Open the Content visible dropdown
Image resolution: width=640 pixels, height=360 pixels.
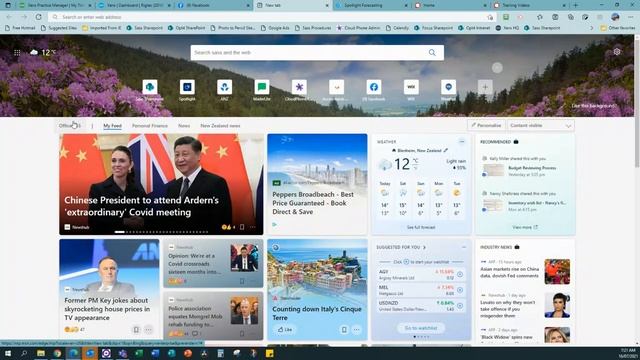pos(540,126)
